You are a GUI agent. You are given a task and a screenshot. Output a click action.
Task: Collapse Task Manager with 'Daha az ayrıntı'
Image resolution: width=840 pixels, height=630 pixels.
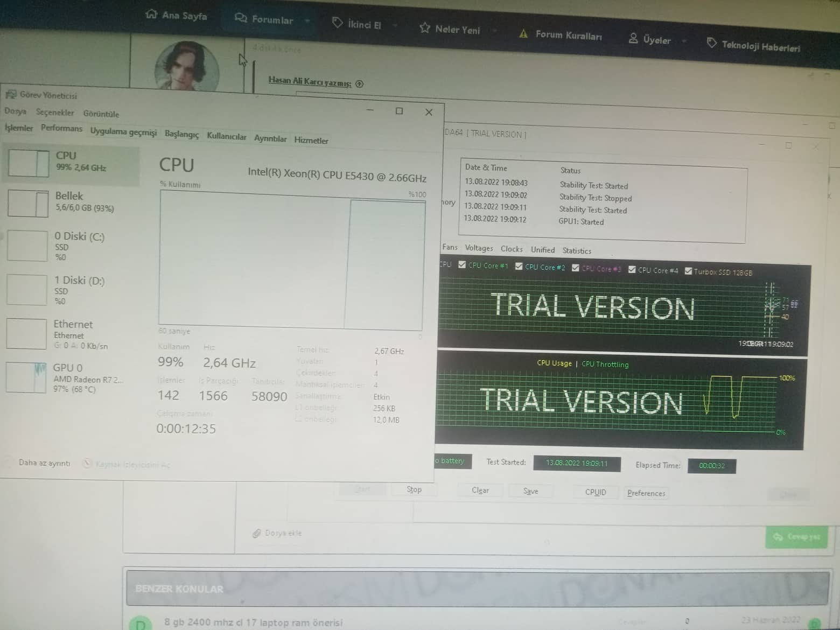38,463
